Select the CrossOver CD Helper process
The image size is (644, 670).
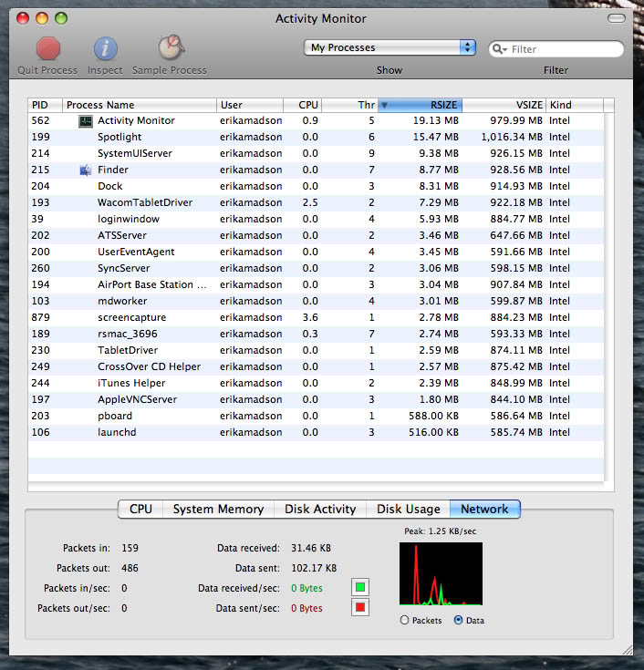tap(316, 366)
